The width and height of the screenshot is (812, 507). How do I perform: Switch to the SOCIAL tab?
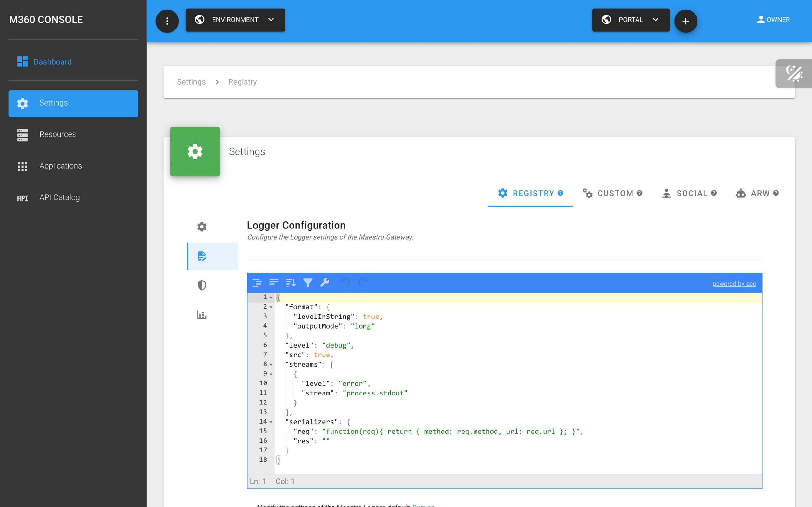[x=689, y=194]
